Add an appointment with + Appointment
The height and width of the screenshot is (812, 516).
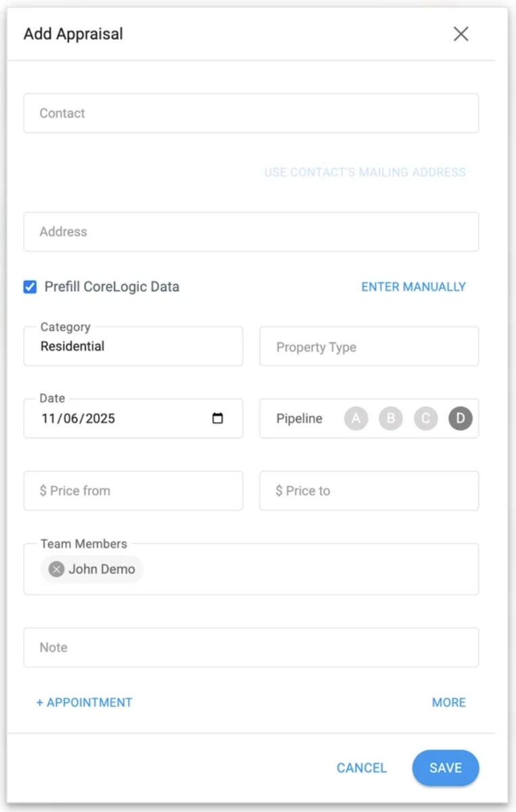click(85, 702)
